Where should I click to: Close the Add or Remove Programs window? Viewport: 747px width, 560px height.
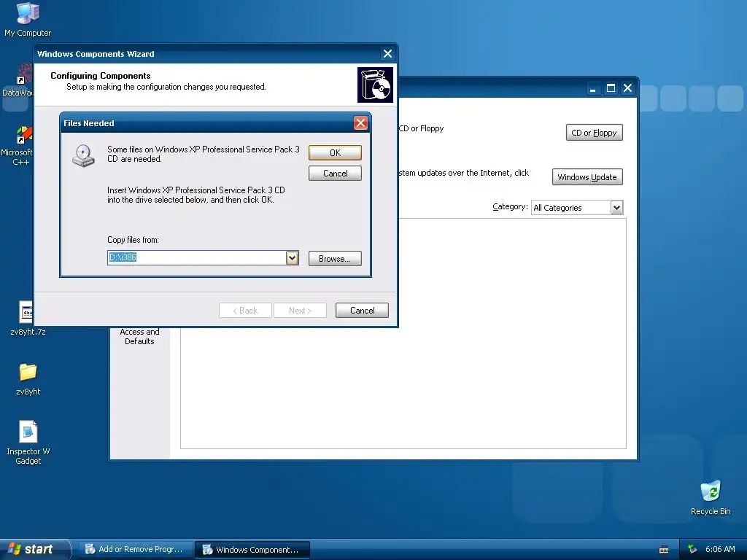pyautogui.click(x=628, y=88)
